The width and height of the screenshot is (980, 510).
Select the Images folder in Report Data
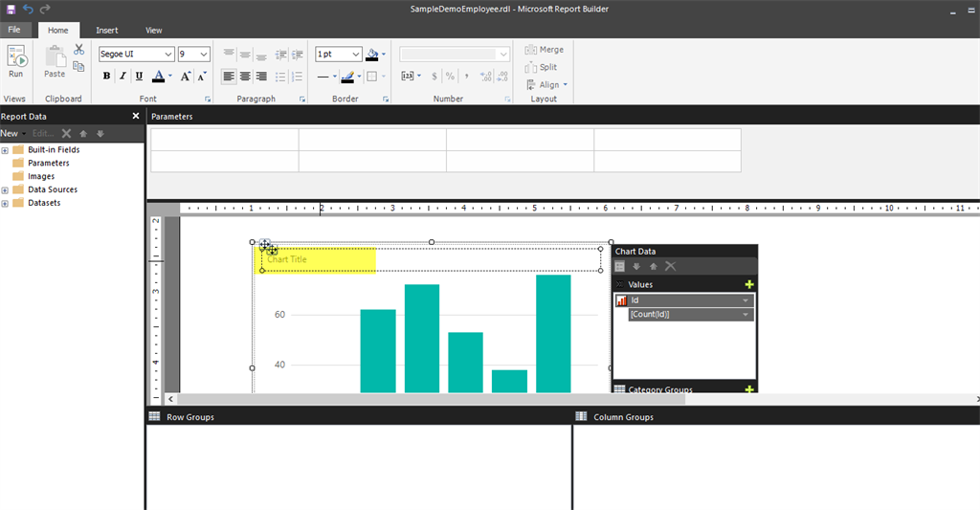[33, 176]
